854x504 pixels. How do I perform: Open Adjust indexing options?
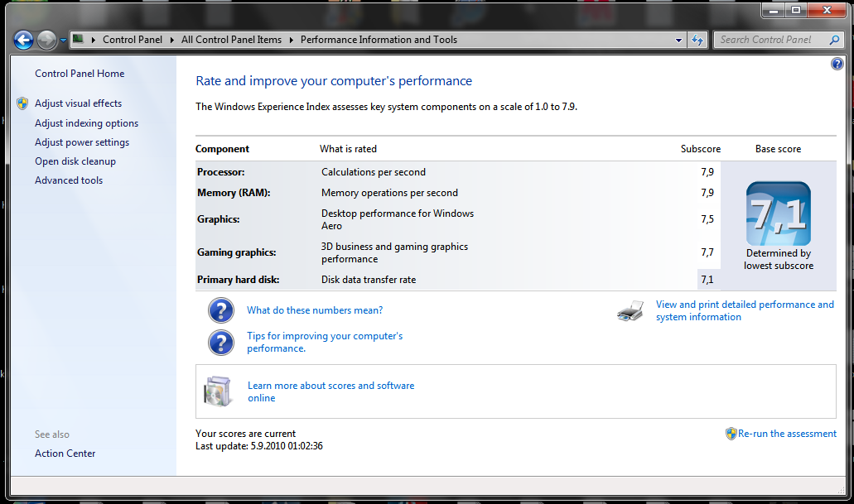point(86,123)
